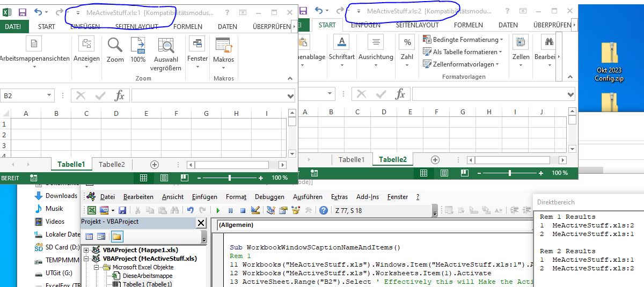The height and width of the screenshot is (287, 644).
Task: Open Bedingte Formatierung menu
Action: click(463, 40)
